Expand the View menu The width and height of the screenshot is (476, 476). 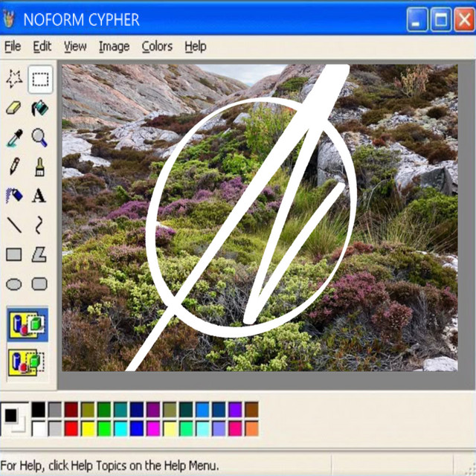point(75,46)
